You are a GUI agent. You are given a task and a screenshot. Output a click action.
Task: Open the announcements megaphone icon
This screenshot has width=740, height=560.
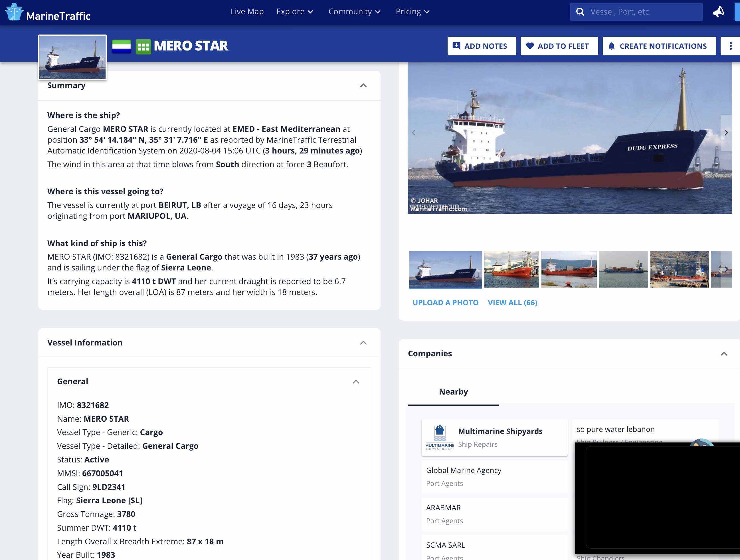tap(718, 12)
